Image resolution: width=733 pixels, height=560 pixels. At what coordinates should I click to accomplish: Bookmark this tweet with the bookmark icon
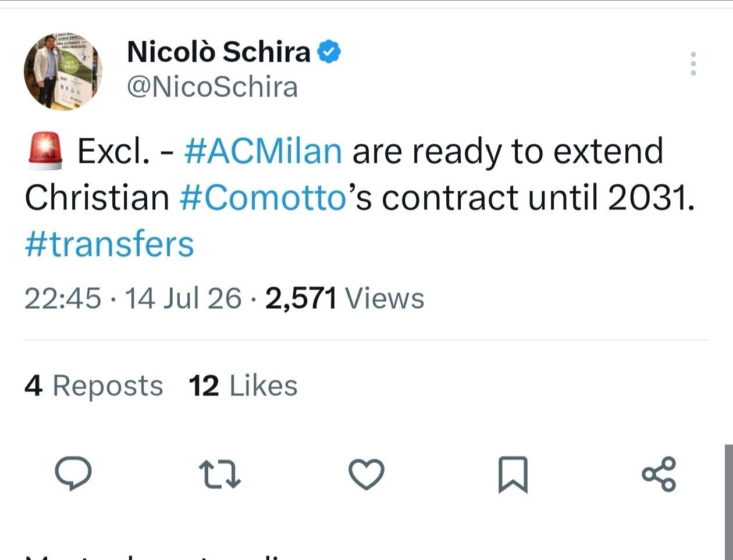tap(513, 475)
